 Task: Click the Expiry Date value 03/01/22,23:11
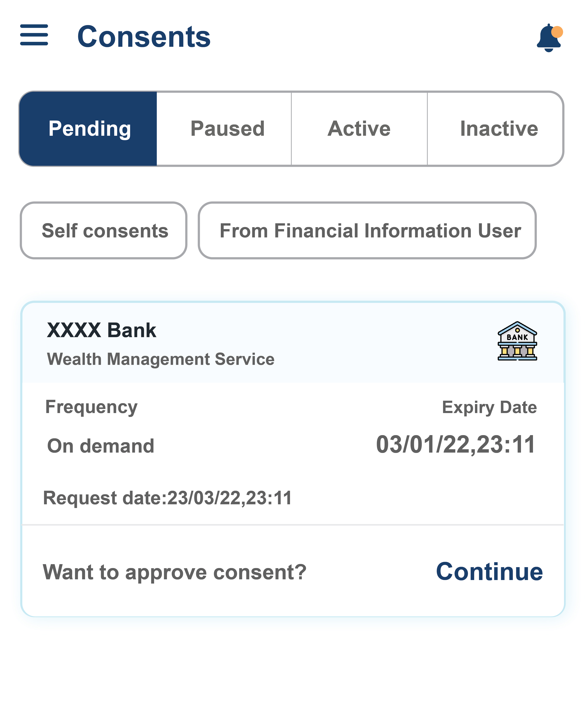click(456, 445)
